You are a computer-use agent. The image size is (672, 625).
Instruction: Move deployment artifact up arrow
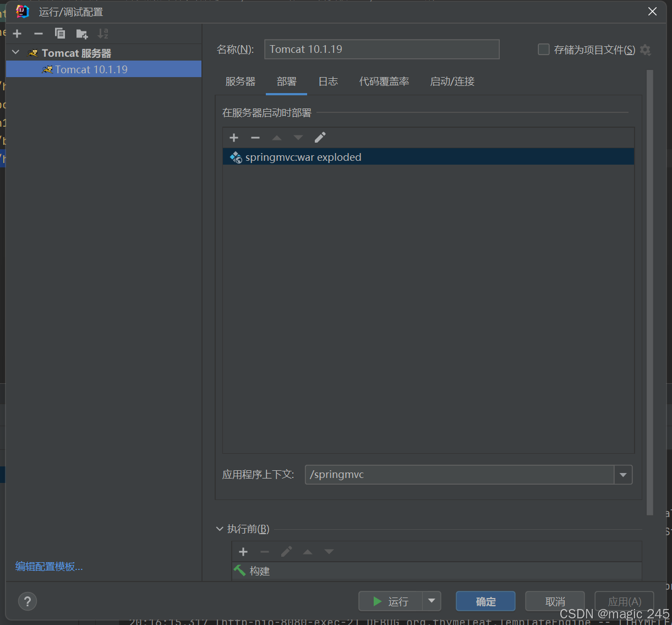point(277,138)
